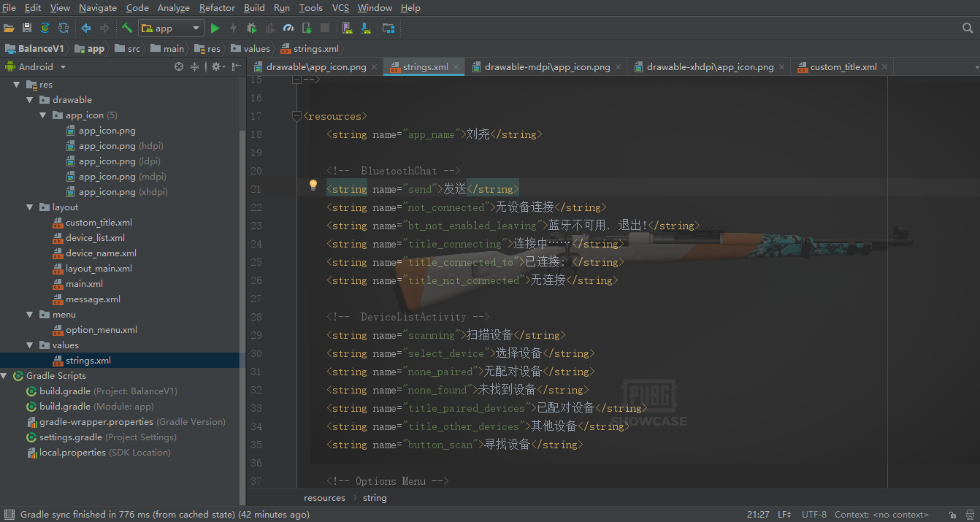Click the Forward navigation arrow
Screen dimensions: 980x522
click(104, 28)
